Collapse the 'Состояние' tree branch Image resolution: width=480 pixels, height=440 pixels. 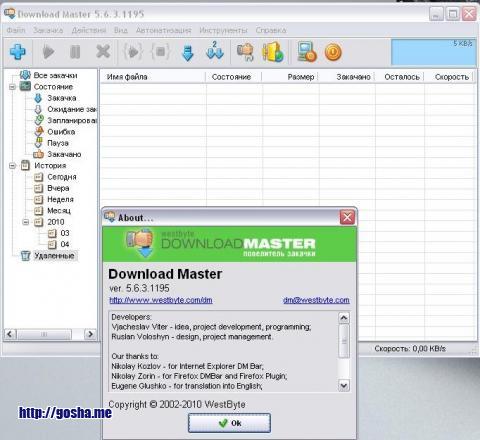click(13, 87)
